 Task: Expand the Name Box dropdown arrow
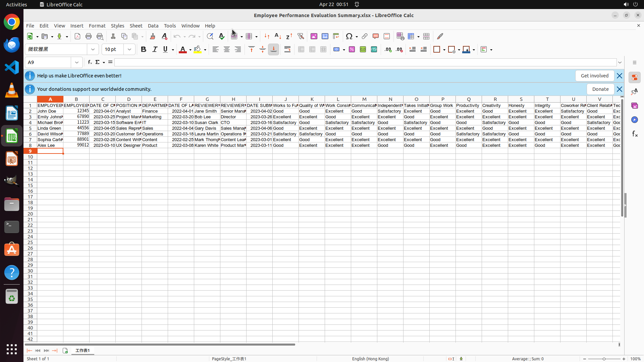pos(77,62)
